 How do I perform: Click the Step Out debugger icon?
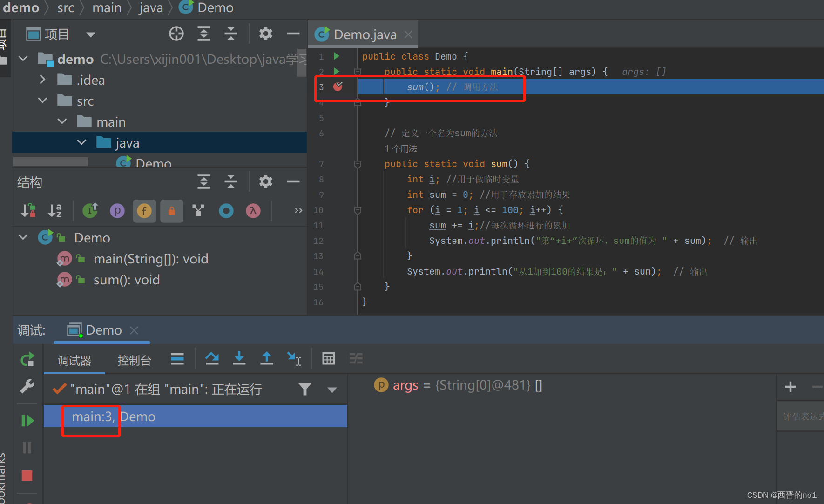(266, 358)
